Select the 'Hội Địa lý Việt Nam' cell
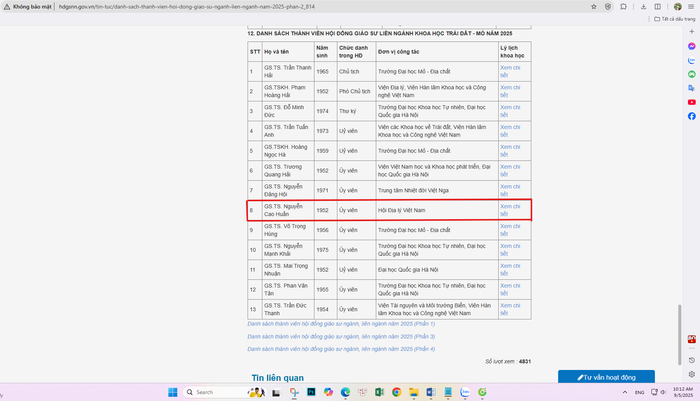Screen dimensions: 700x401 point(437,210)
